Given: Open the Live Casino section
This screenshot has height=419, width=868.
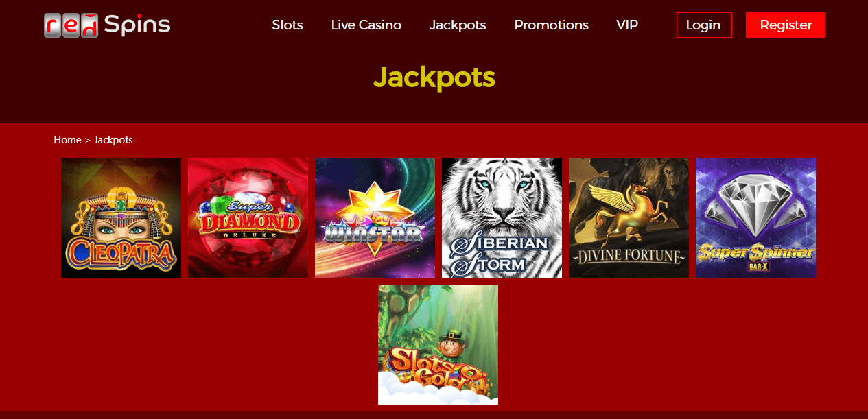Looking at the screenshot, I should (x=366, y=25).
